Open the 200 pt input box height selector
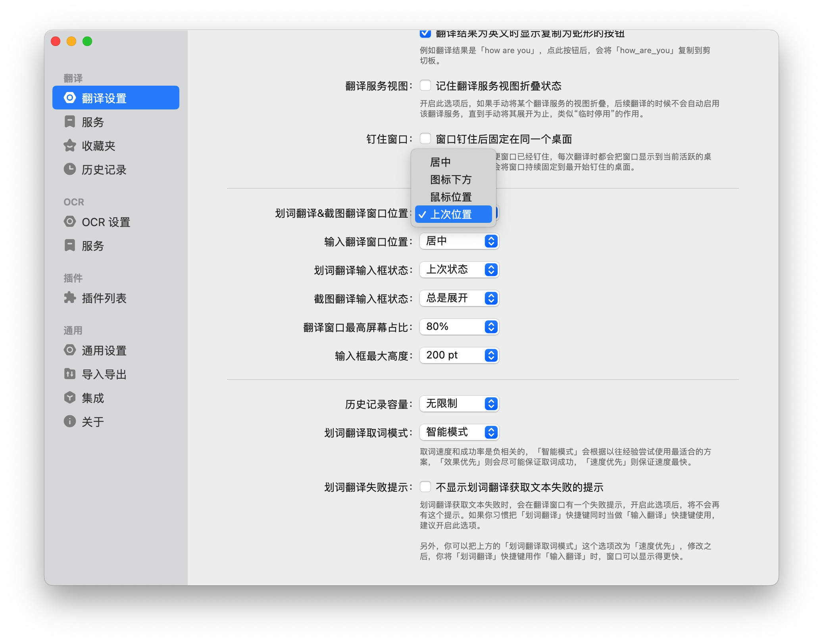This screenshot has height=644, width=823. click(459, 355)
